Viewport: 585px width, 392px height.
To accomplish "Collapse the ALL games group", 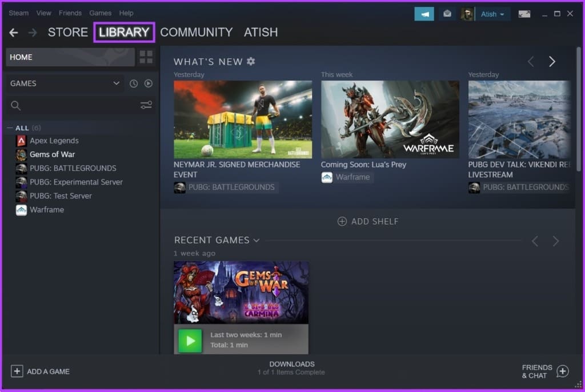I will tap(10, 128).
